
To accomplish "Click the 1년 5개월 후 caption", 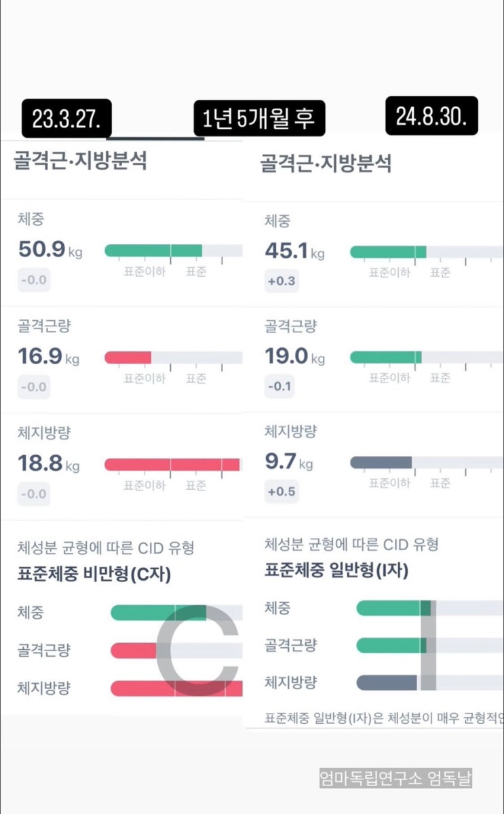I will pyautogui.click(x=258, y=119).
